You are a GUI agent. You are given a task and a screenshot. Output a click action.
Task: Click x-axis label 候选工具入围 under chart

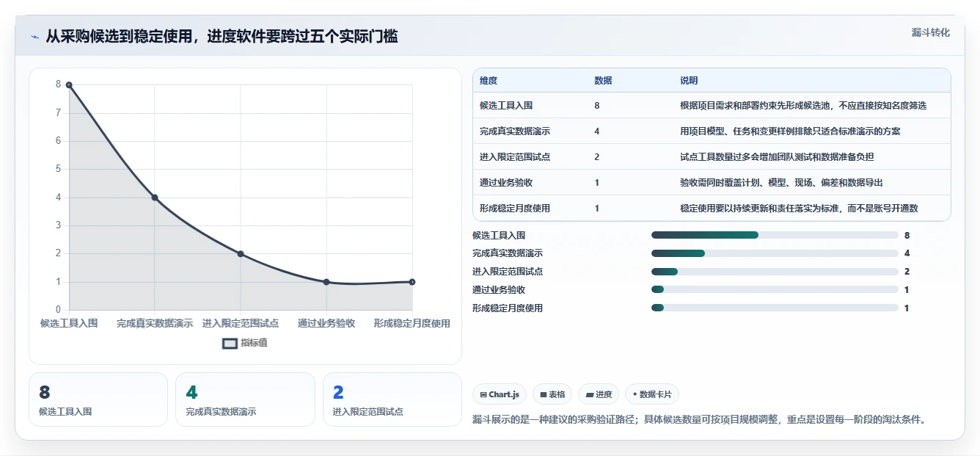pos(69,323)
